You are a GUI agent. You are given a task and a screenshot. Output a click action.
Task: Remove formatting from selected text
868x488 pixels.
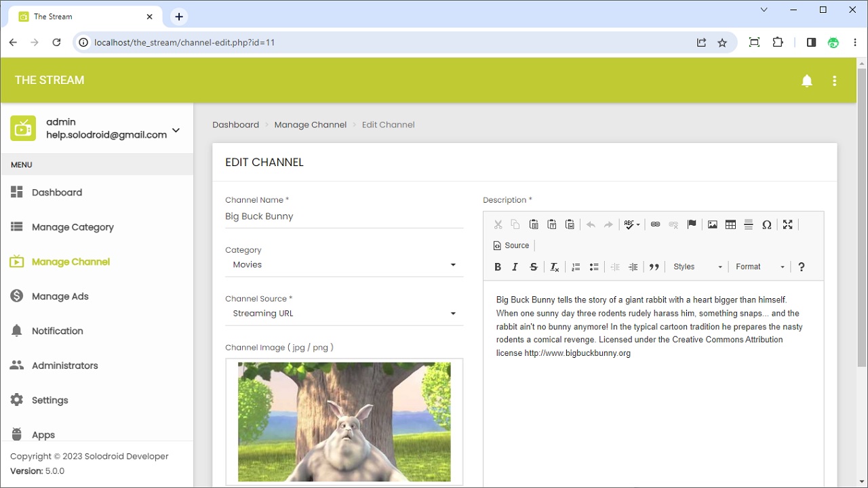(x=554, y=267)
